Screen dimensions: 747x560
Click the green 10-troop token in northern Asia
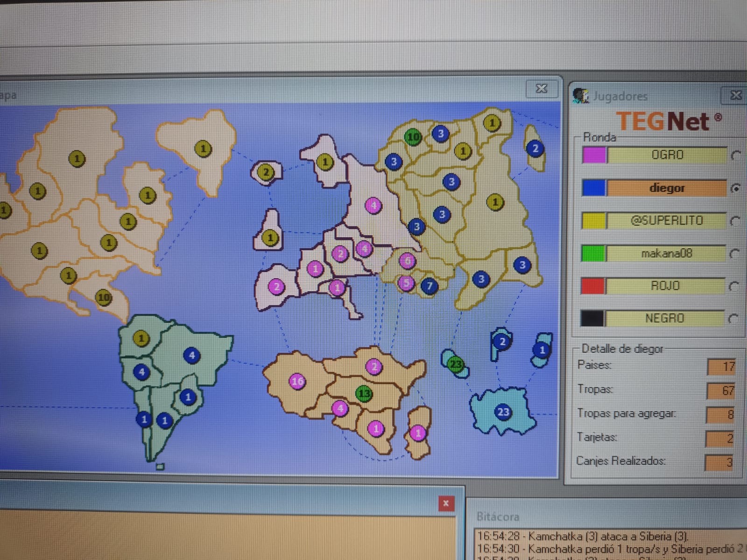coord(413,137)
